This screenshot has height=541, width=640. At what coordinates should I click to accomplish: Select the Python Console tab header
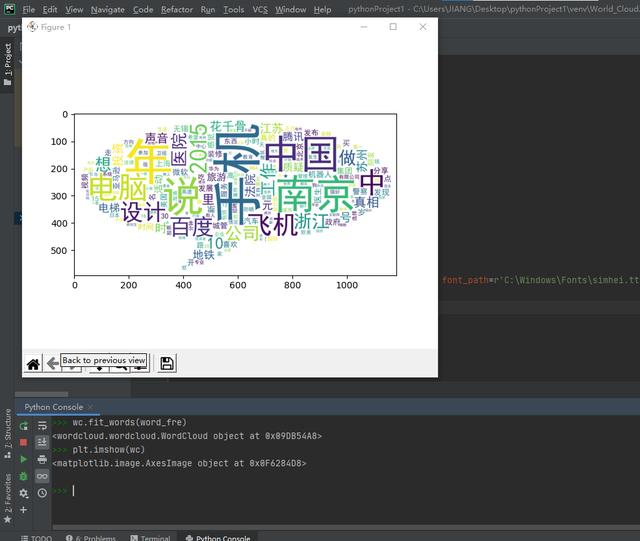tap(53, 407)
